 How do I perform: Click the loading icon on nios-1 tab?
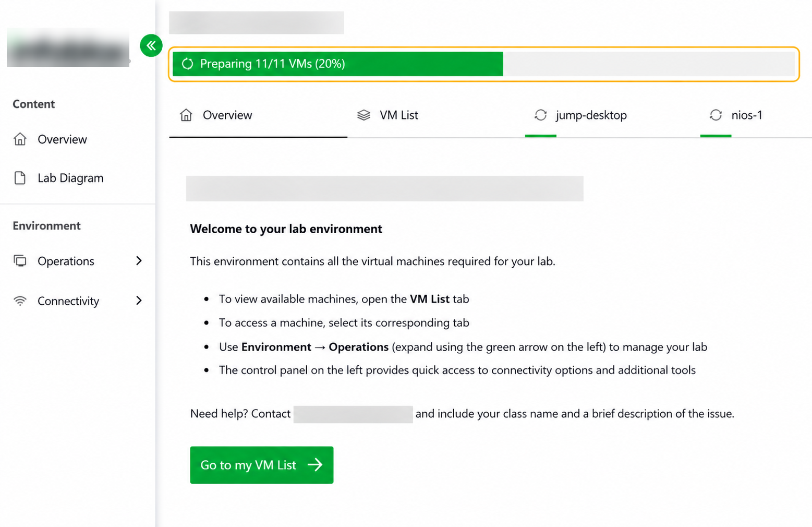click(716, 115)
